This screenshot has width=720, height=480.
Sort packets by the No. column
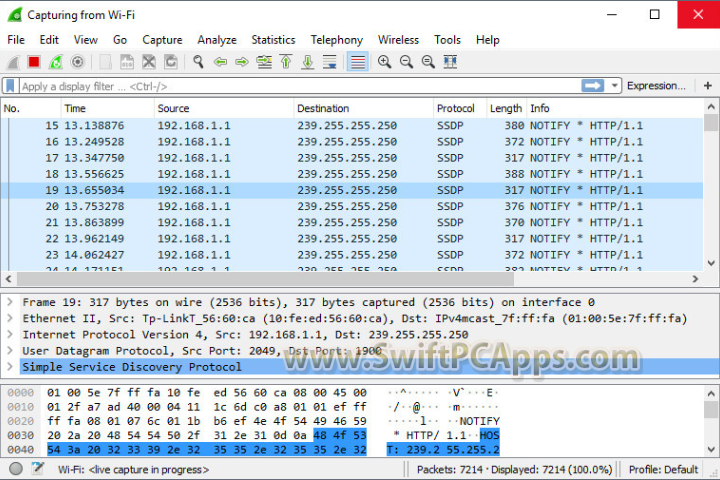[x=31, y=108]
